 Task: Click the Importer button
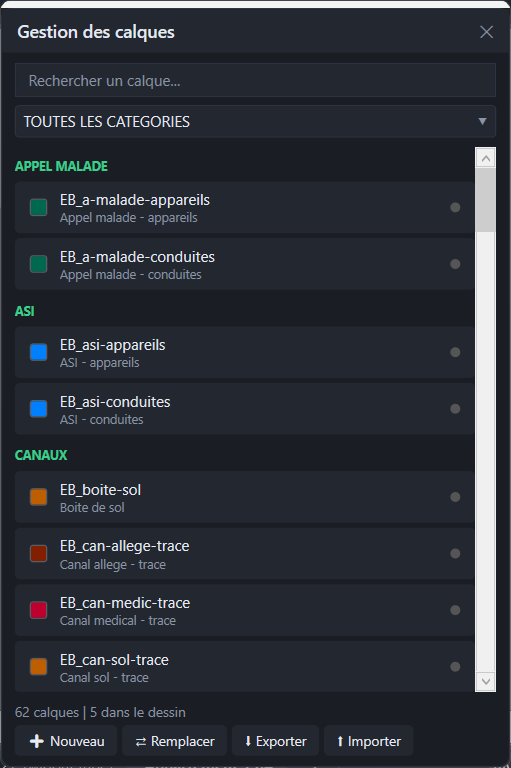368,741
